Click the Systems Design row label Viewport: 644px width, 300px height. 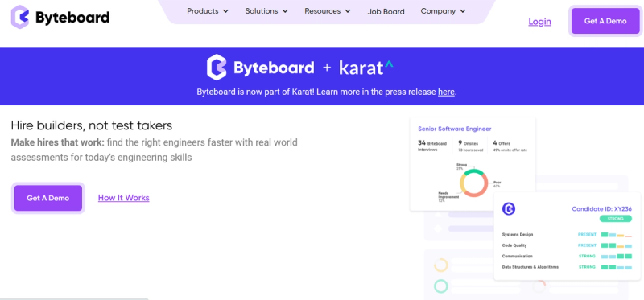(518, 235)
